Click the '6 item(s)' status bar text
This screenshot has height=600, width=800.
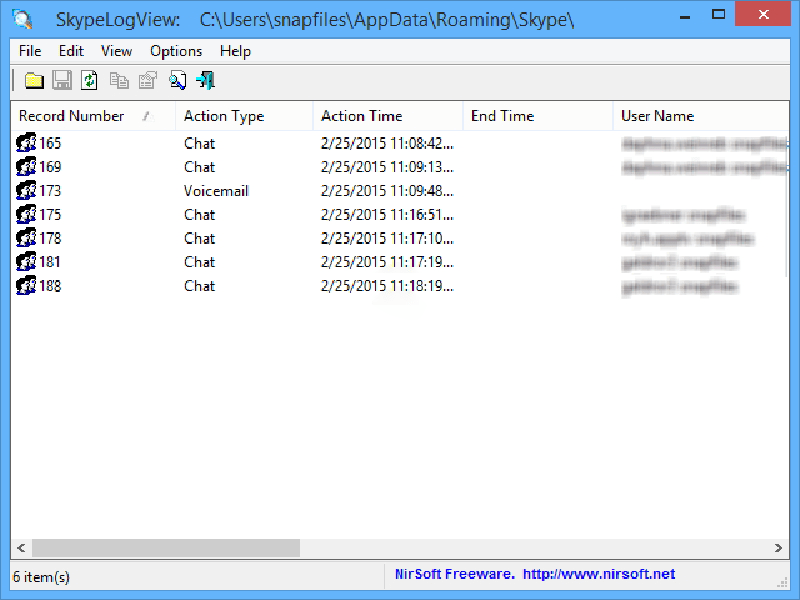coord(41,577)
